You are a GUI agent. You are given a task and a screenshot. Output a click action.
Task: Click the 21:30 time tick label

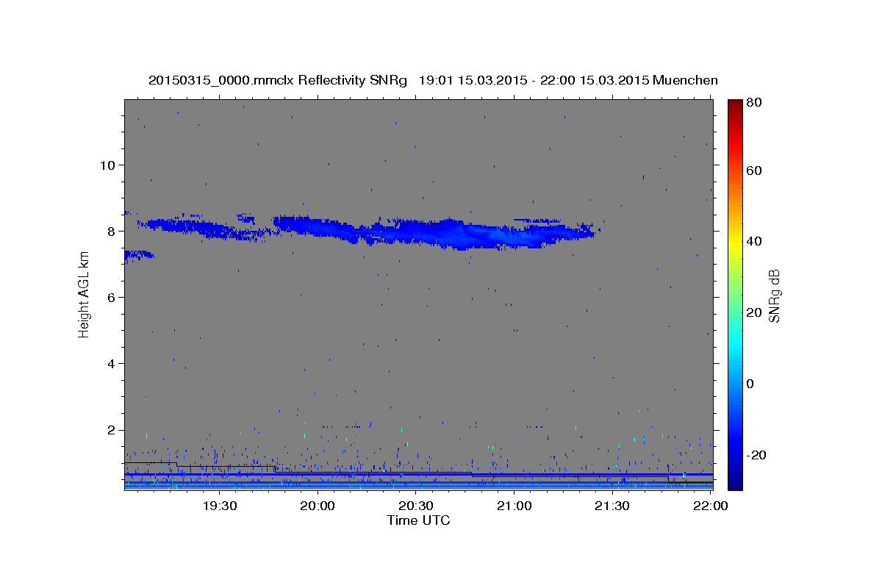click(x=612, y=506)
